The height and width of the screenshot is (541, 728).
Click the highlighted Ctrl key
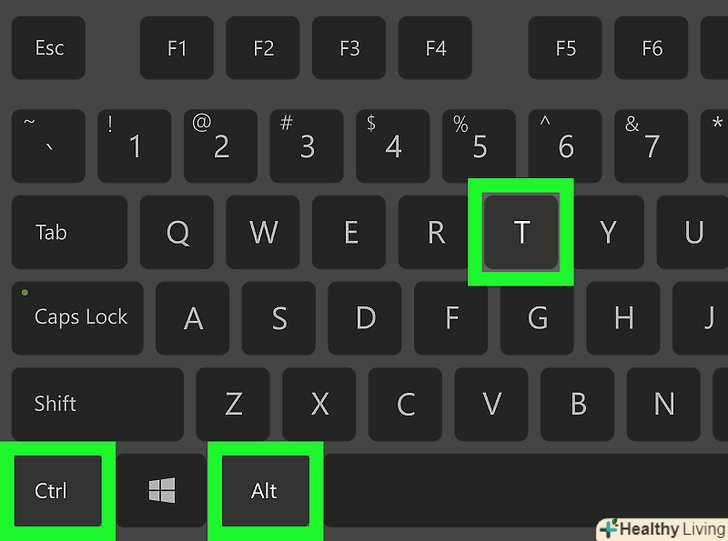pos(58,490)
